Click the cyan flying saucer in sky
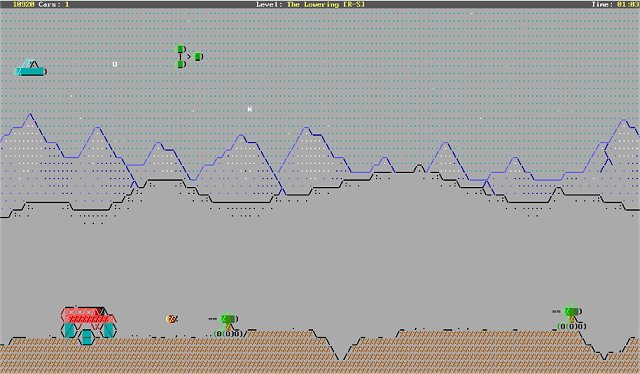The height and width of the screenshot is (374, 640). pyautogui.click(x=31, y=68)
